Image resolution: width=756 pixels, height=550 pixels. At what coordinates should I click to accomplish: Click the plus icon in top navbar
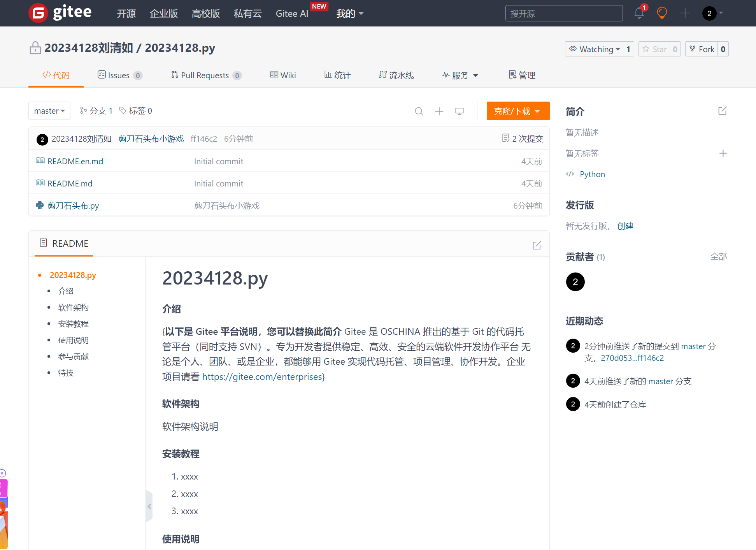click(685, 13)
